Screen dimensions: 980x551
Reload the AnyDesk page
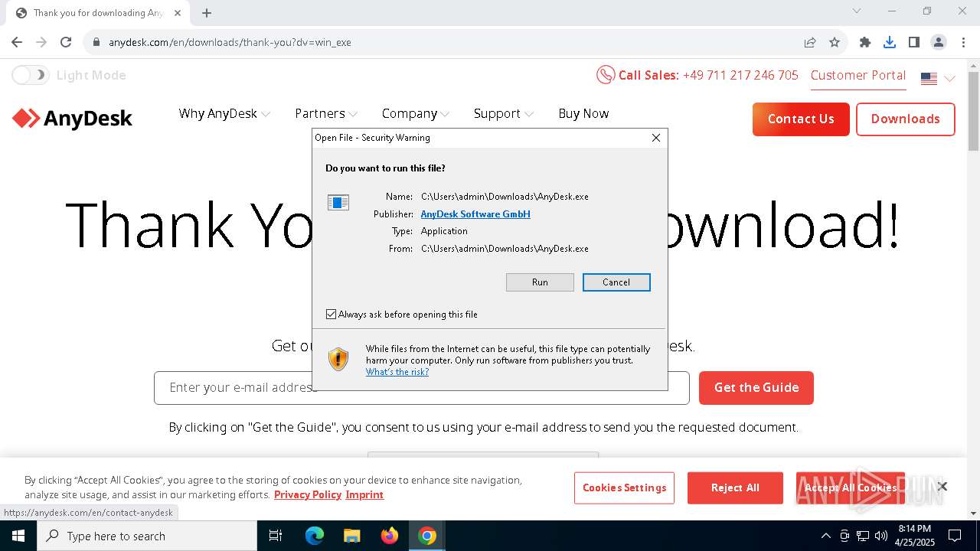tap(66, 42)
